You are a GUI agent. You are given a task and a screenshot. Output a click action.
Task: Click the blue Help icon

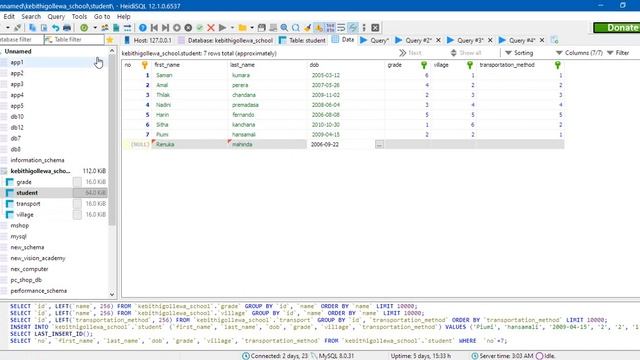pyautogui.click(x=142, y=28)
